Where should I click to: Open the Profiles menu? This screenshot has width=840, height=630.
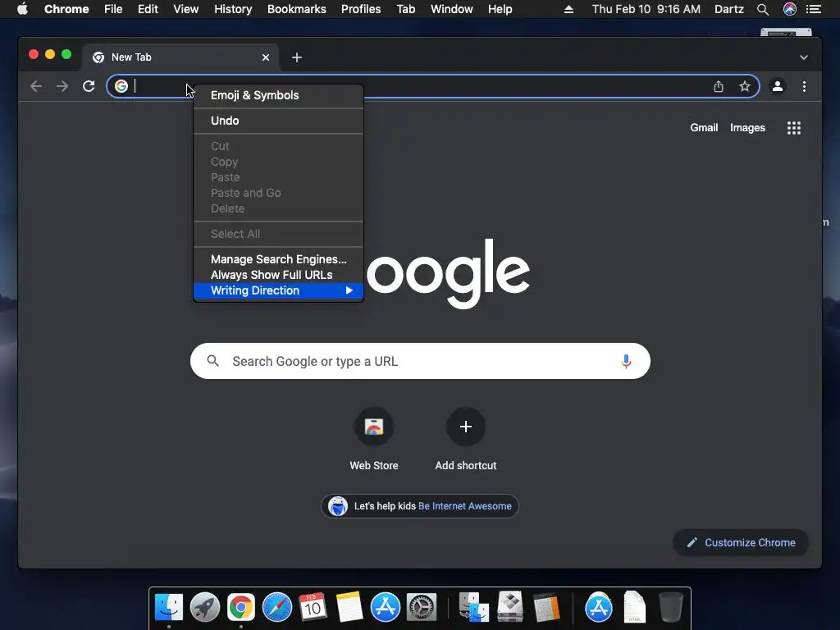coord(361,9)
